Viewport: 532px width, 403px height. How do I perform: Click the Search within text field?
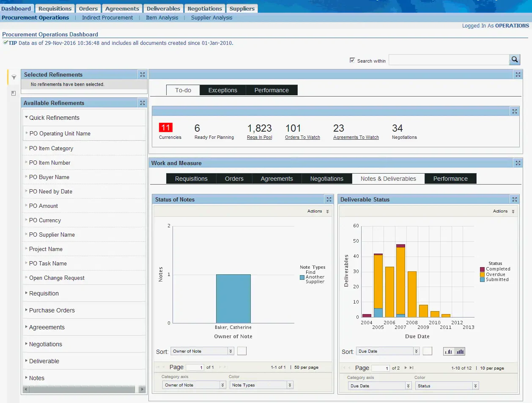click(x=449, y=60)
